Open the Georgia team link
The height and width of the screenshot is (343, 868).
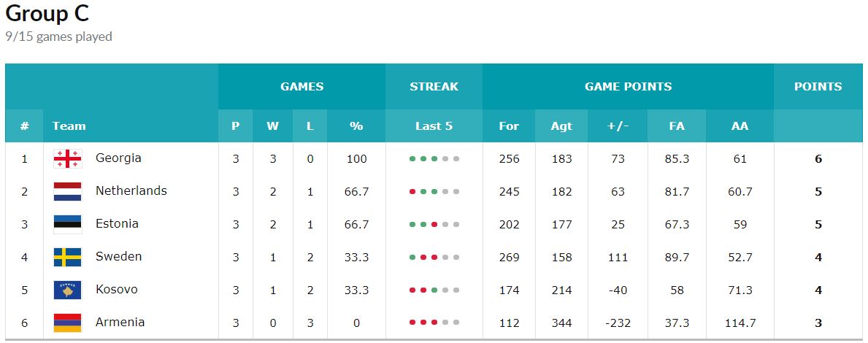[118, 158]
